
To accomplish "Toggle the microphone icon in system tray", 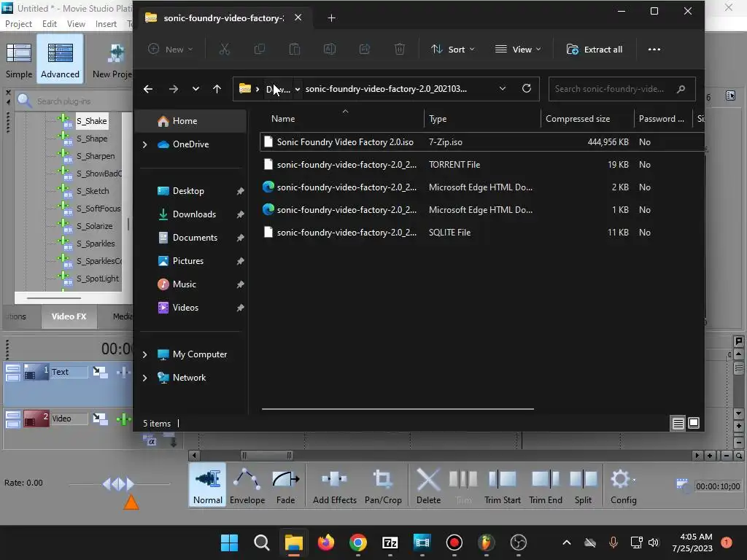I will 613,542.
